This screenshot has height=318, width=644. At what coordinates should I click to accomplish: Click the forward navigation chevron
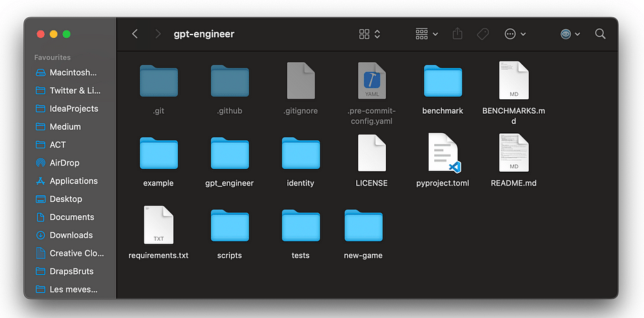158,34
